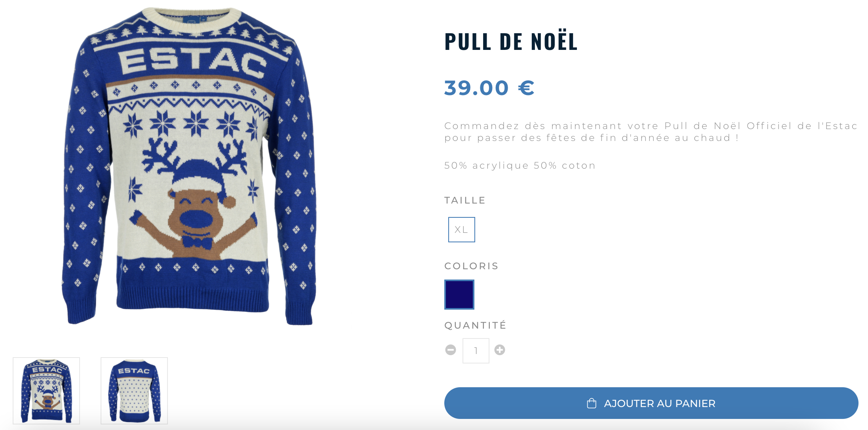Click the Ajouter au panier text

click(659, 403)
